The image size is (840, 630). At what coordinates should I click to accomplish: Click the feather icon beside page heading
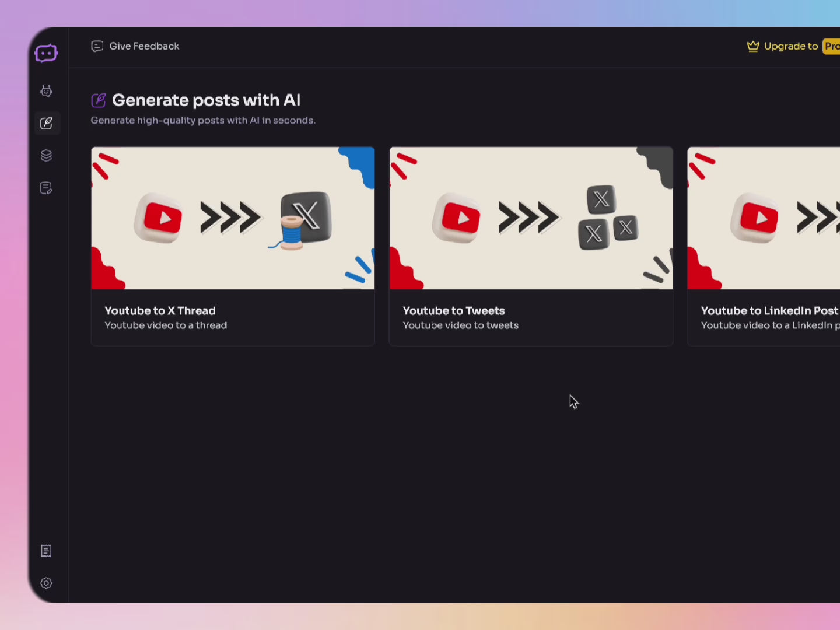[99, 100]
